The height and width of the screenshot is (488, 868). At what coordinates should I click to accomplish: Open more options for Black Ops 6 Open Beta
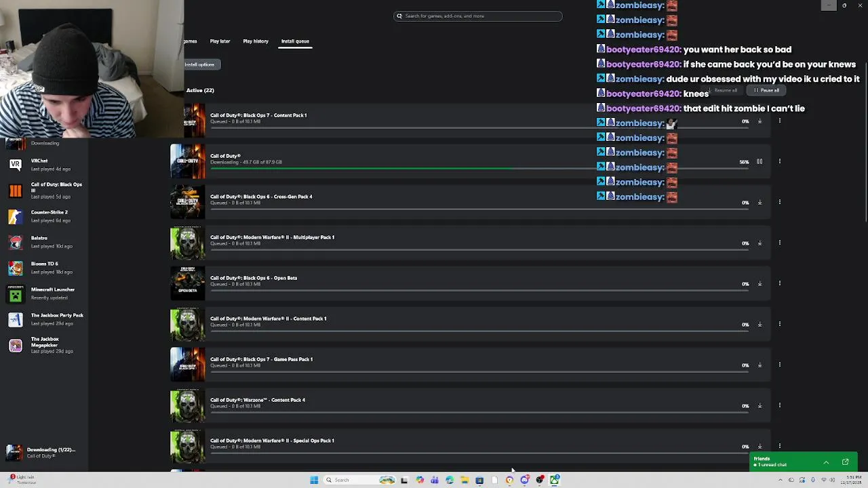coord(780,283)
